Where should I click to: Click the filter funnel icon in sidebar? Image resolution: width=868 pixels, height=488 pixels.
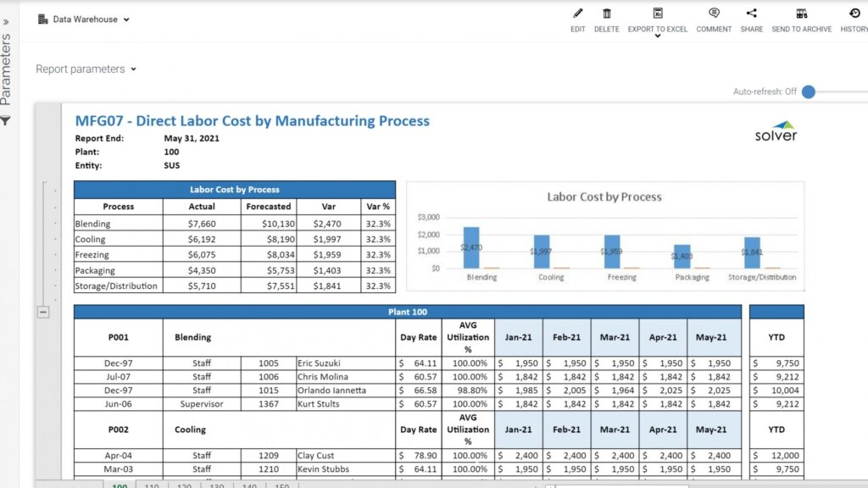(6, 120)
